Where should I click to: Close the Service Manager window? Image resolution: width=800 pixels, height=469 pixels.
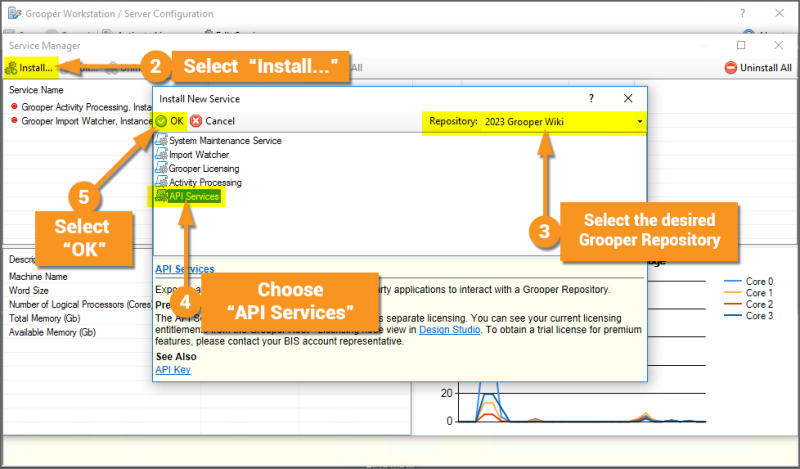pos(779,45)
